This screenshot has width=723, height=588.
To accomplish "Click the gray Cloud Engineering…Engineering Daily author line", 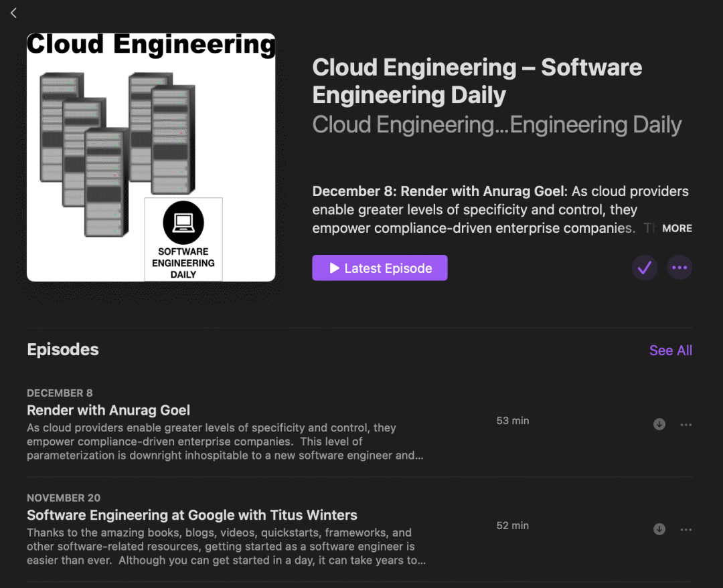I will click(x=497, y=124).
